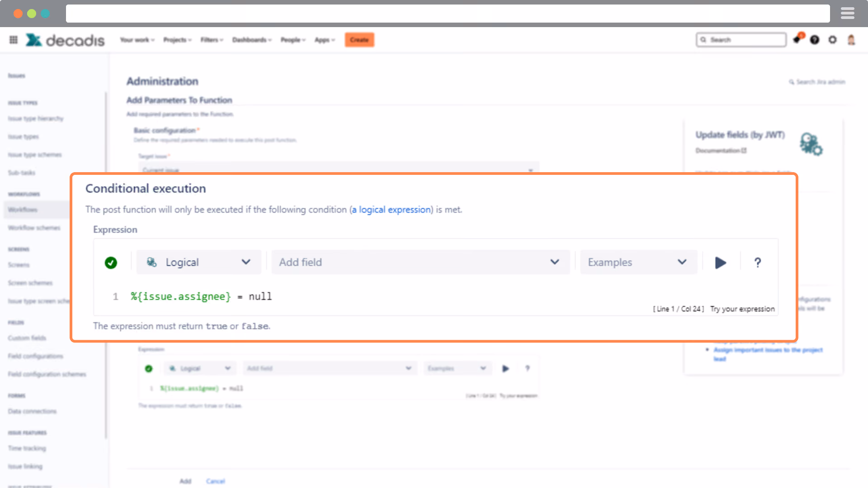Open the Documentation link
This screenshot has width=868, height=488.
[721, 150]
